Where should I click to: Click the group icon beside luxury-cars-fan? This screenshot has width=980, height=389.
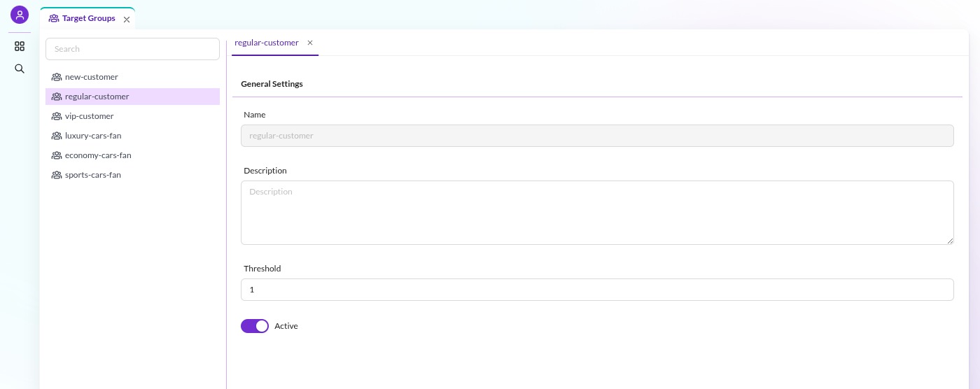(x=57, y=136)
